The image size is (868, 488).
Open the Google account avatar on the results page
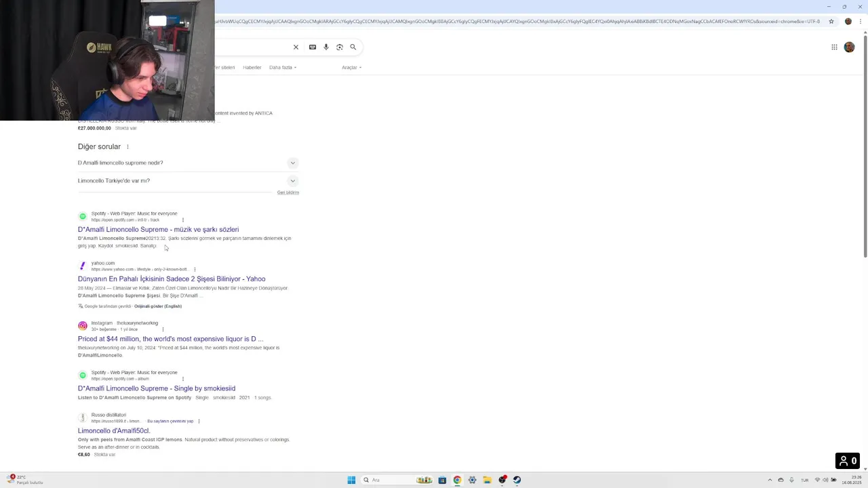[849, 47]
